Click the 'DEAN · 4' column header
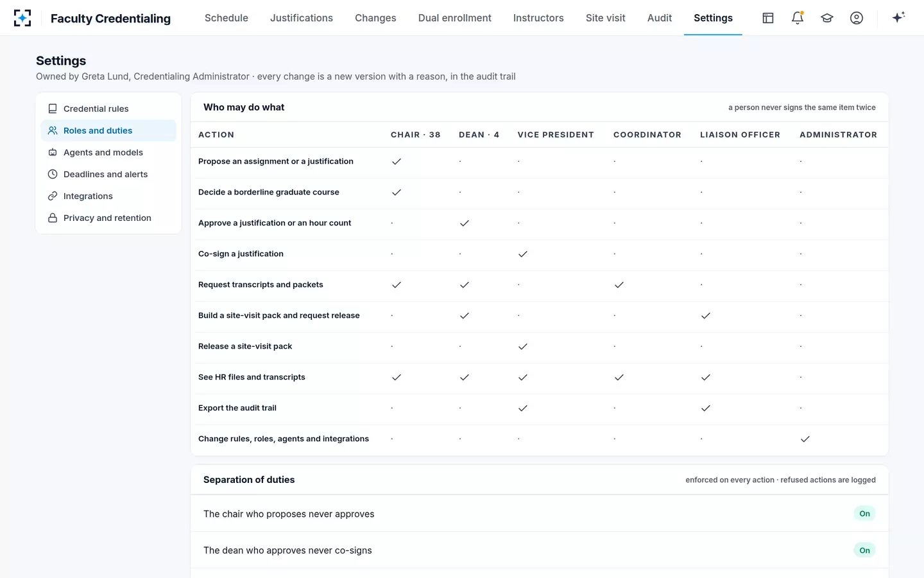Screen dimensions: 924x578 pos(479,135)
